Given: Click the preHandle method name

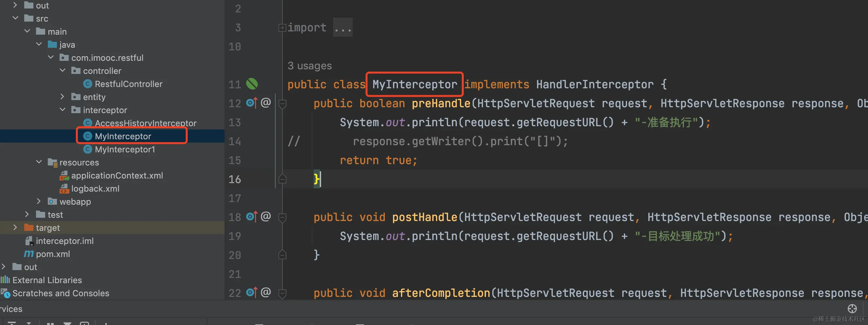Looking at the screenshot, I should tap(441, 103).
